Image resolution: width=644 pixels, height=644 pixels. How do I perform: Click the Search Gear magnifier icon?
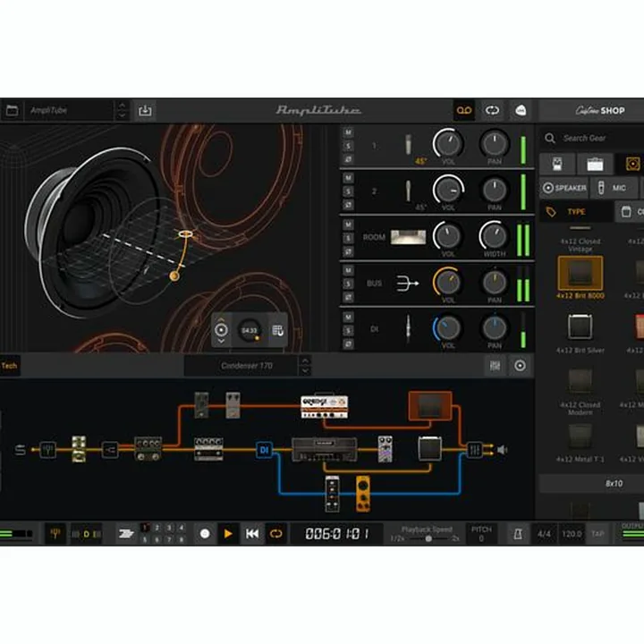[x=550, y=138]
